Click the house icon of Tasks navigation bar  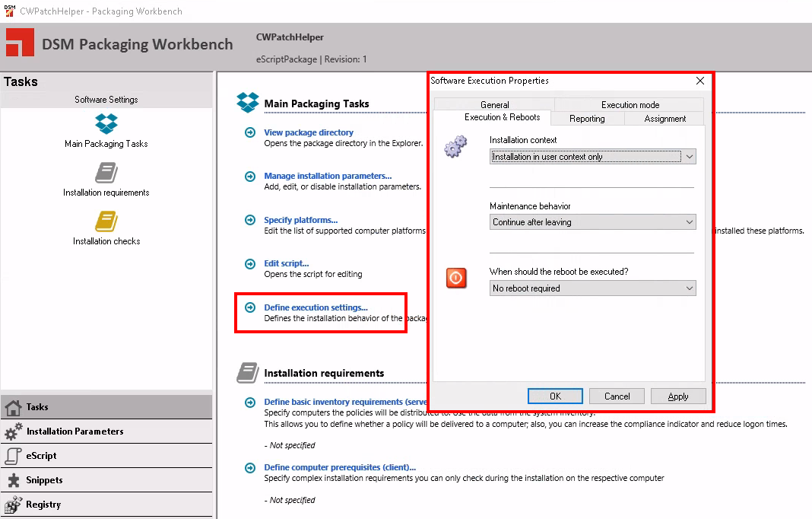tap(13, 408)
